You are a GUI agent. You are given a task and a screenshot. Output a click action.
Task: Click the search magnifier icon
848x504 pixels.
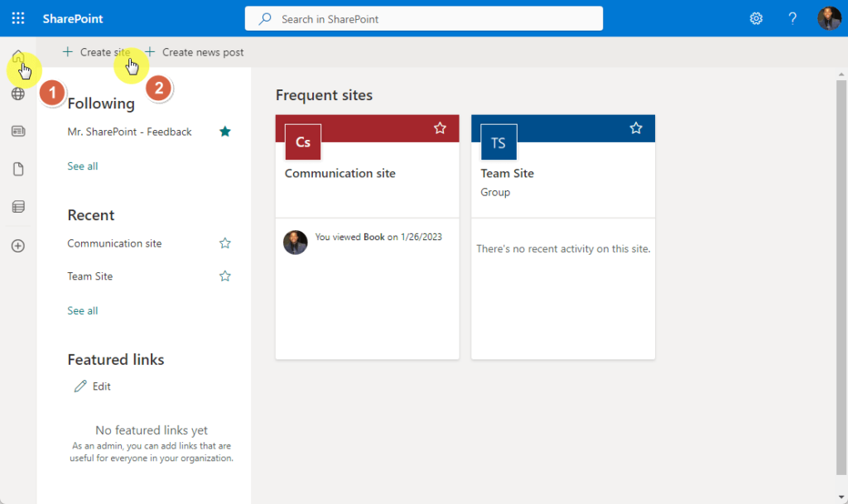264,19
